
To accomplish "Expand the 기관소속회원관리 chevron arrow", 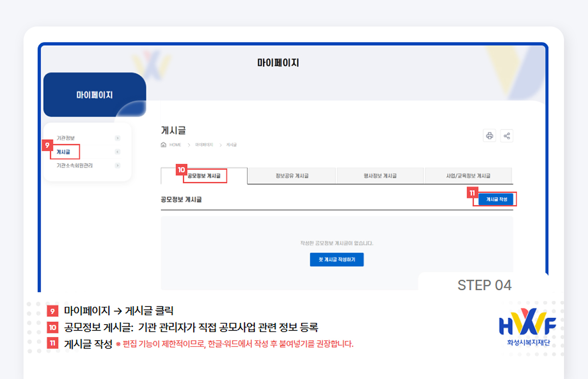I will coord(117,166).
